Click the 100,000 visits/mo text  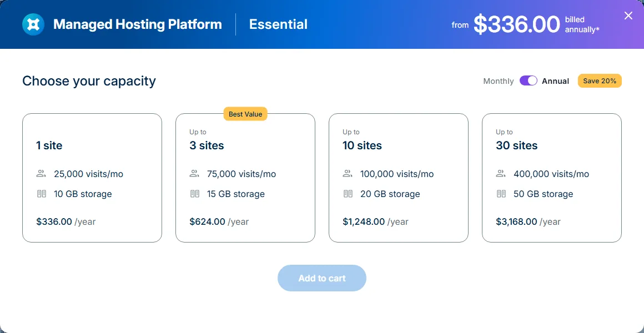click(397, 174)
